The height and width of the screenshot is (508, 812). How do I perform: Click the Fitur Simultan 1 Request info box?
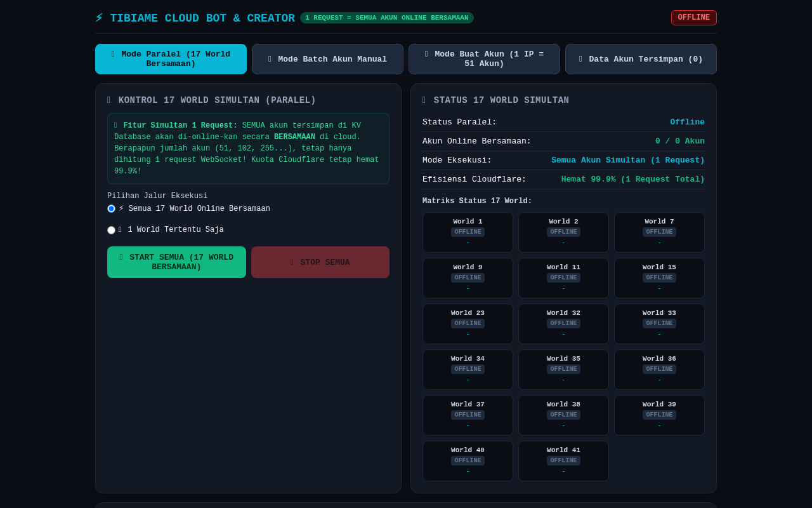point(248,149)
